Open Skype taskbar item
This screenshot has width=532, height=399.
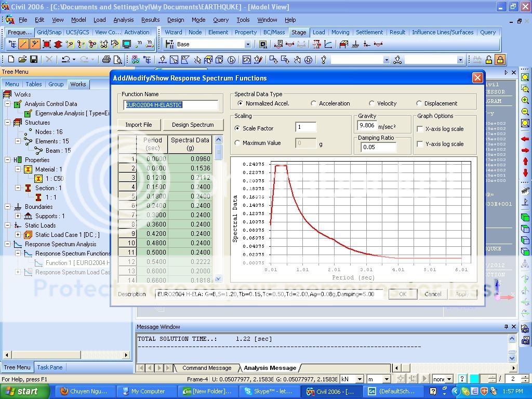coord(269,391)
